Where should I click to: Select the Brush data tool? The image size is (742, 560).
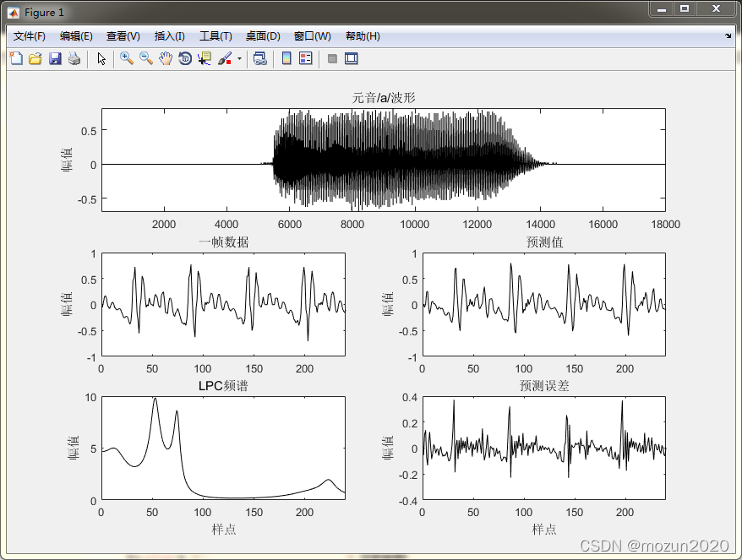coord(224,58)
